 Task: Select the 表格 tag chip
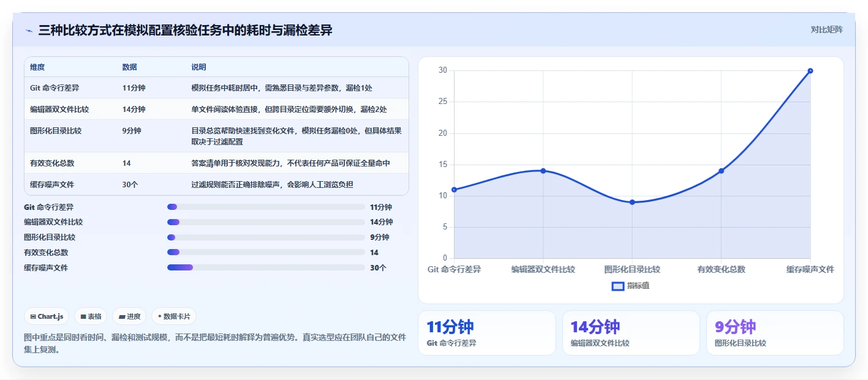(x=91, y=316)
